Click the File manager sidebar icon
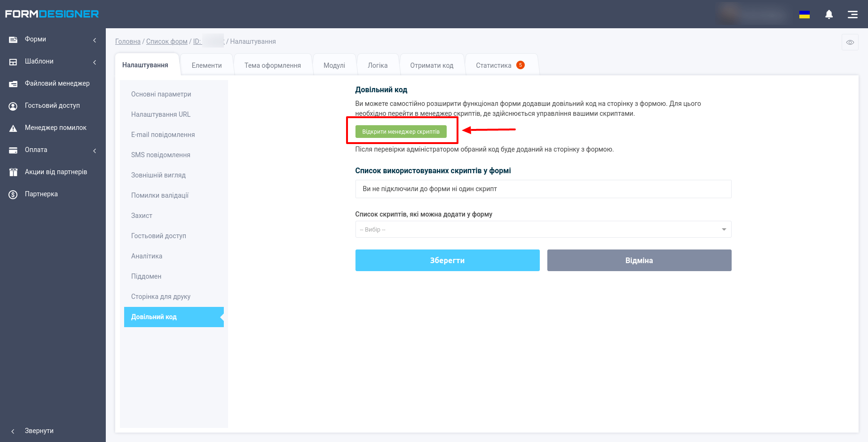Image resolution: width=868 pixels, height=442 pixels. 13,84
